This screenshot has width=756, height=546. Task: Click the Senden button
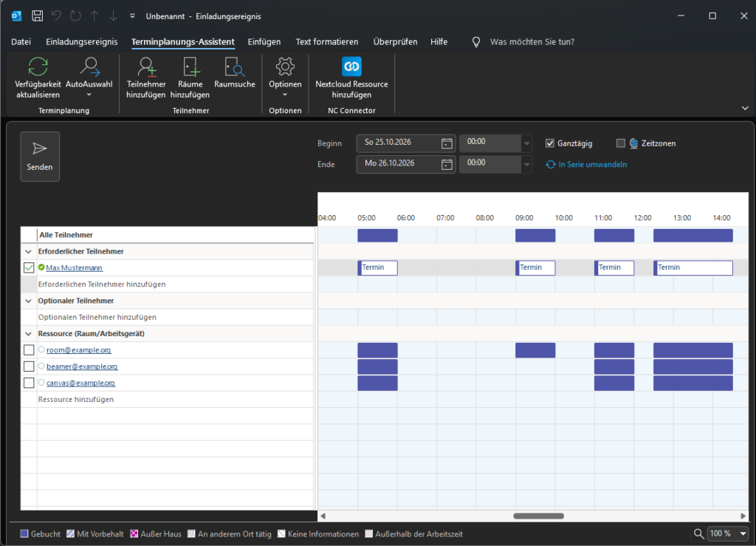tap(40, 157)
